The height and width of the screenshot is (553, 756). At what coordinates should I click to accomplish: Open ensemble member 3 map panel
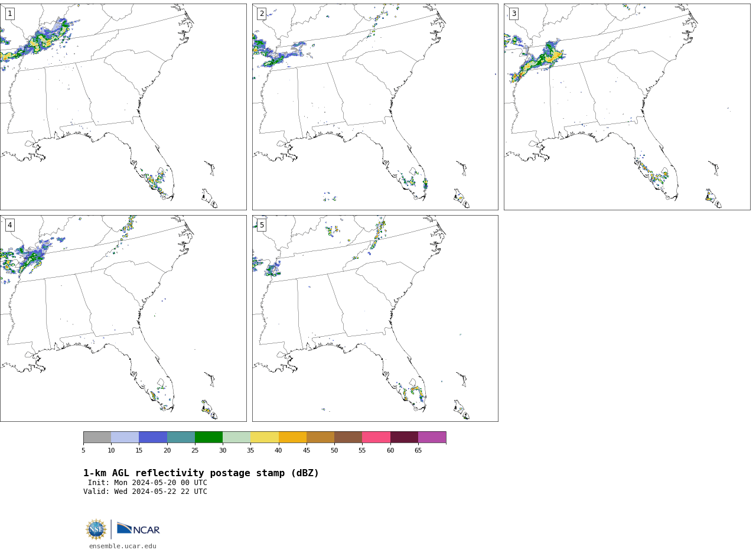tap(627, 107)
